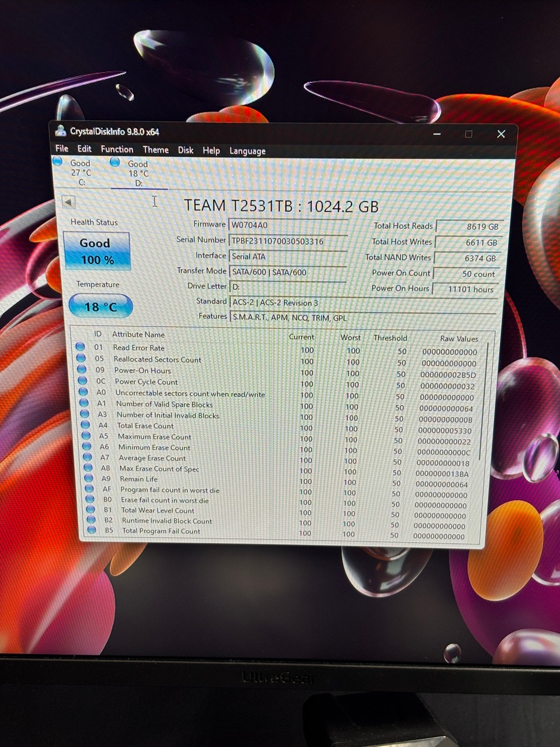This screenshot has width=560, height=747.
Task: Close the CrystalDiskInfo window
Action: click(501, 134)
